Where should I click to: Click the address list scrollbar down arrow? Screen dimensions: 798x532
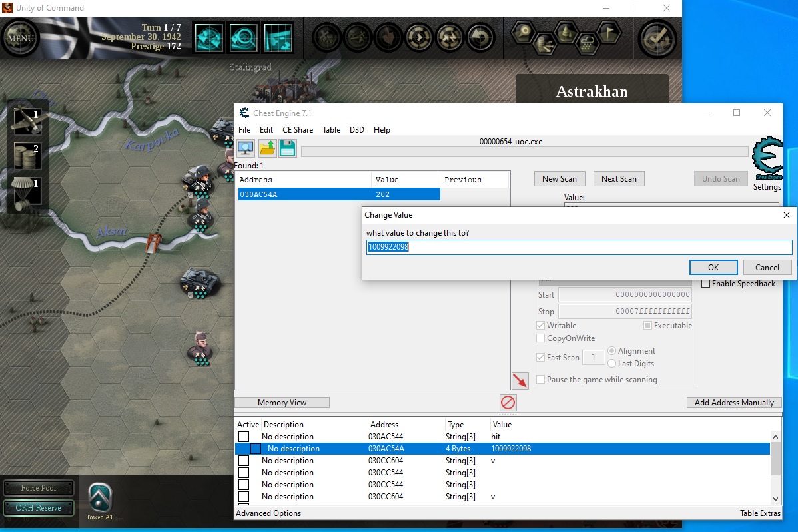click(x=775, y=499)
